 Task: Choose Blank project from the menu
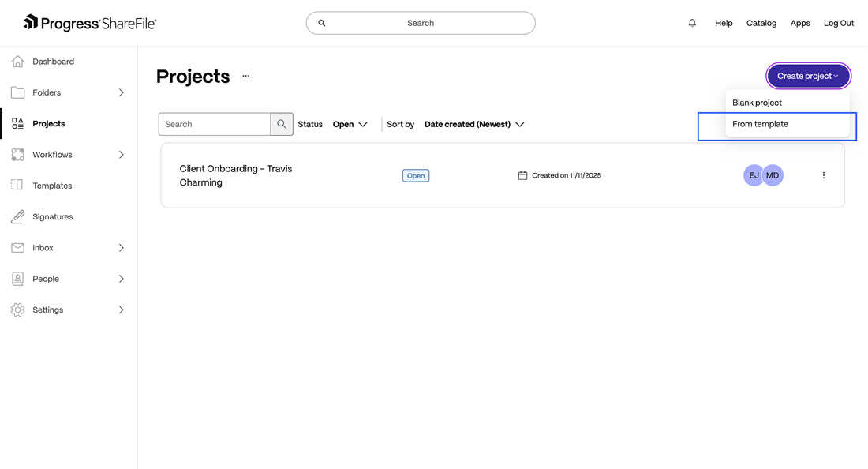point(757,103)
